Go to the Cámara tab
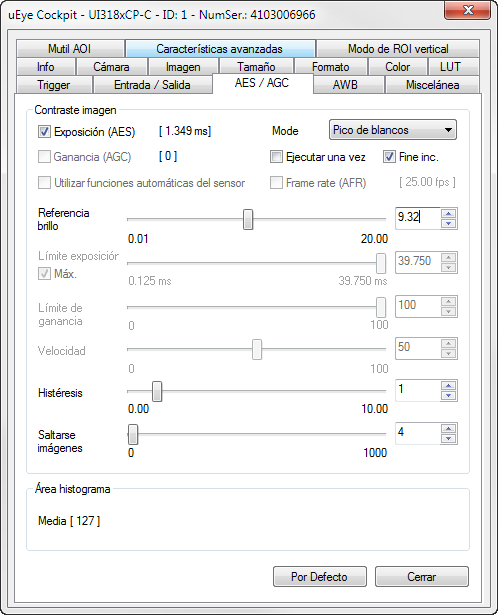Screen dimensions: 498x615 coord(112,67)
